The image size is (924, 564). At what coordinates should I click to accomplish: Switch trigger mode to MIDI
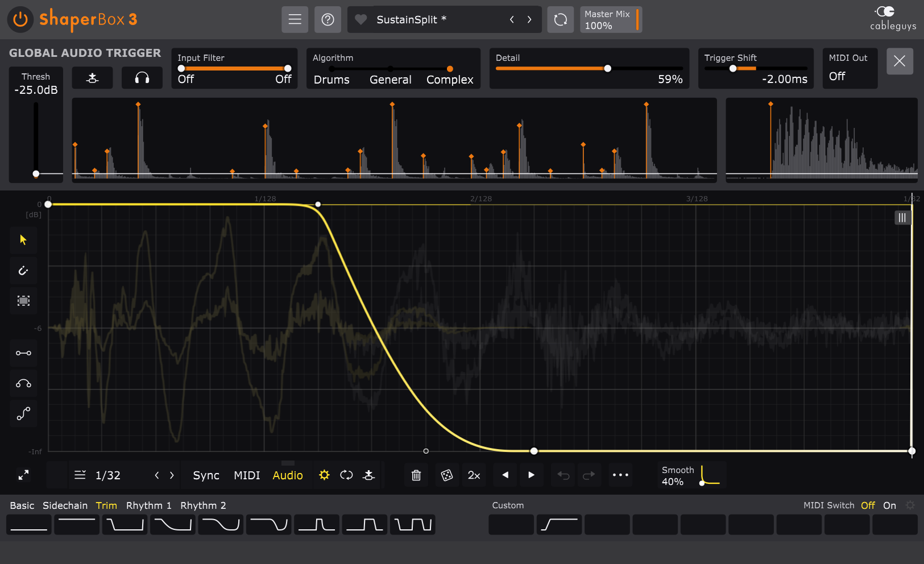coord(247,475)
